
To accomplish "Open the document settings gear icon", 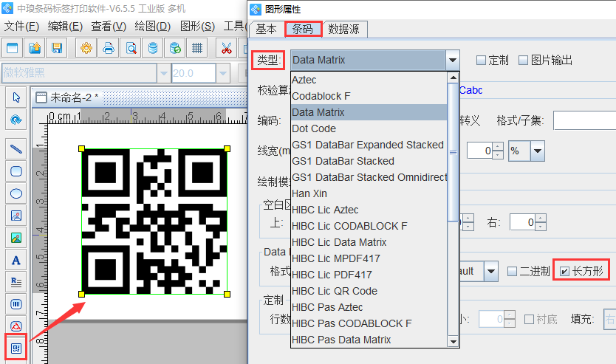I will point(86,49).
